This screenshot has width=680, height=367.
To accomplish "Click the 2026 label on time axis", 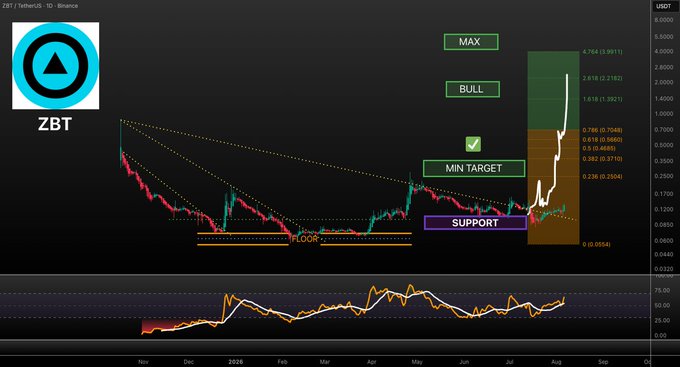I will pos(236,361).
